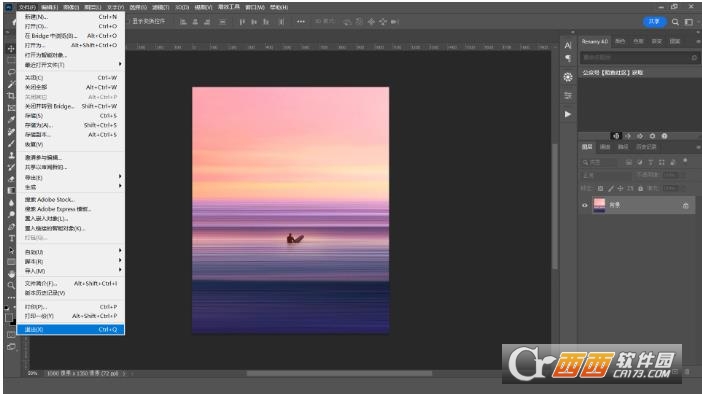Expand the 导出(E) submenu
702x394 pixels.
click(71, 177)
